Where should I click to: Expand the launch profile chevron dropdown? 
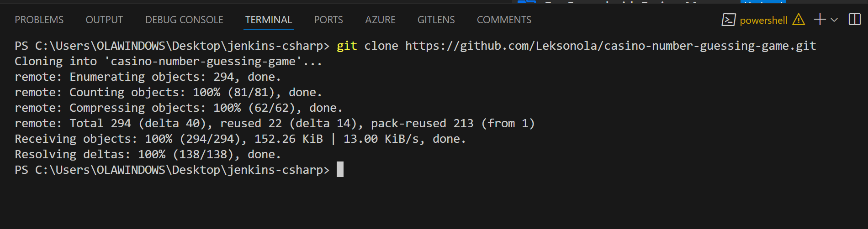(x=834, y=20)
